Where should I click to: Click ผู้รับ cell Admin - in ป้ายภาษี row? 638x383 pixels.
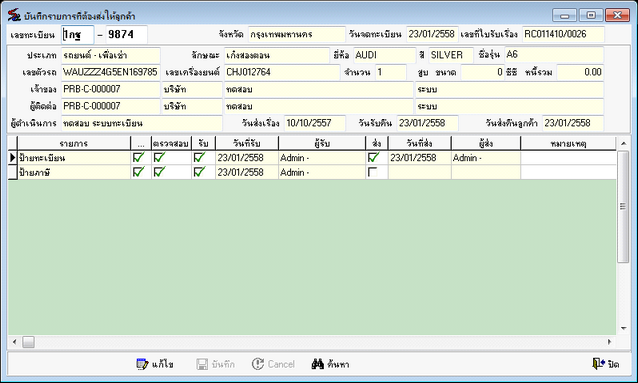tap(321, 172)
